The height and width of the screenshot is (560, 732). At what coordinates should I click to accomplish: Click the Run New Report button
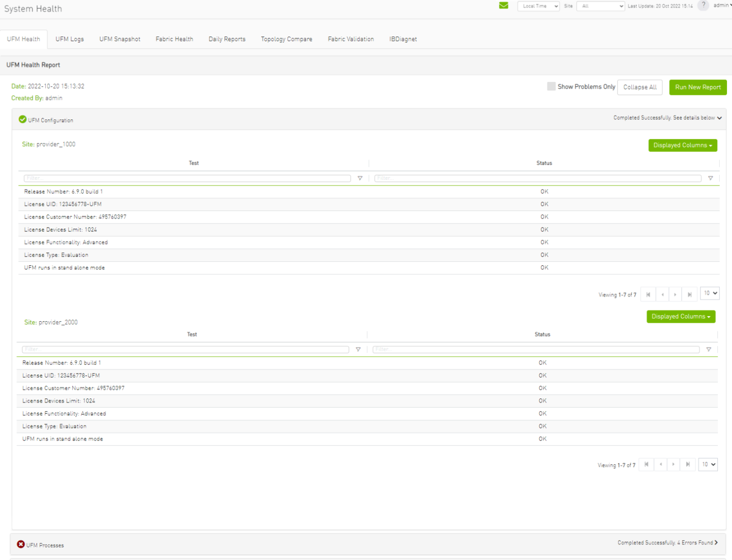pyautogui.click(x=697, y=87)
